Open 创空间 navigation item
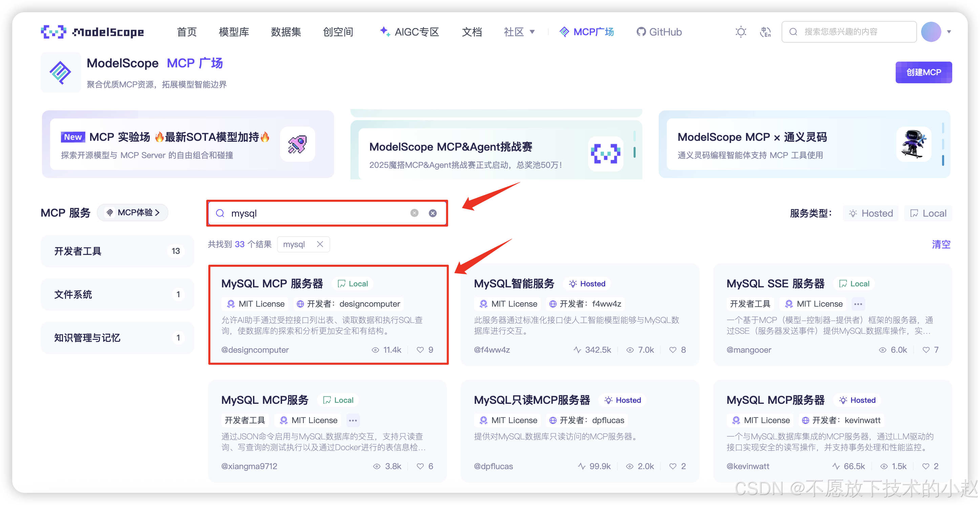Screen dimensions: 980x505 pyautogui.click(x=338, y=32)
